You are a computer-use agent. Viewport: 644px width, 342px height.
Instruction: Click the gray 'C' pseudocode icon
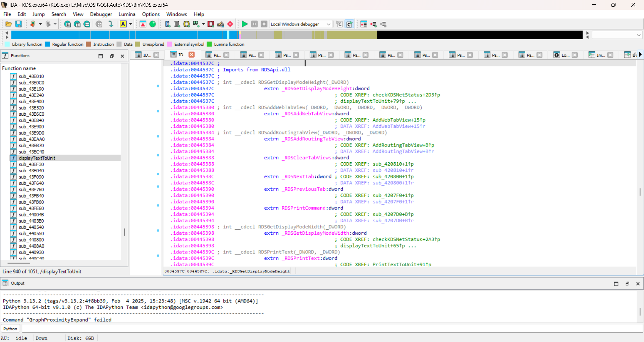(339, 24)
